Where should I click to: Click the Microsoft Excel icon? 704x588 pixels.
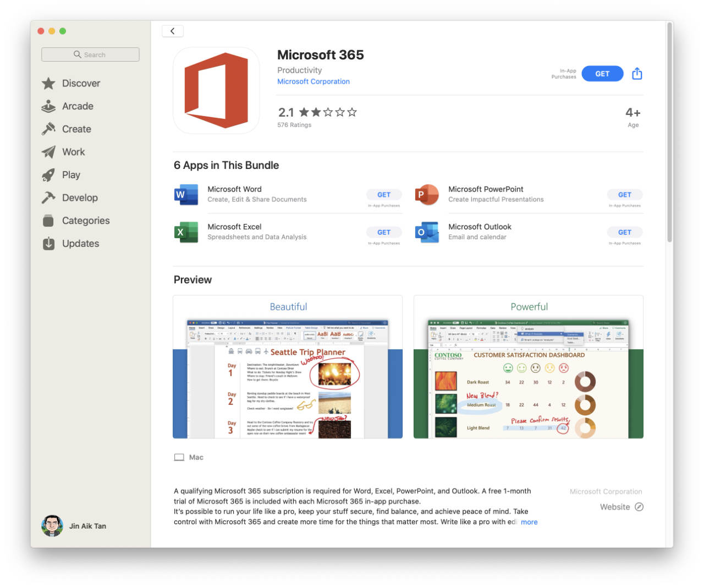click(x=186, y=232)
